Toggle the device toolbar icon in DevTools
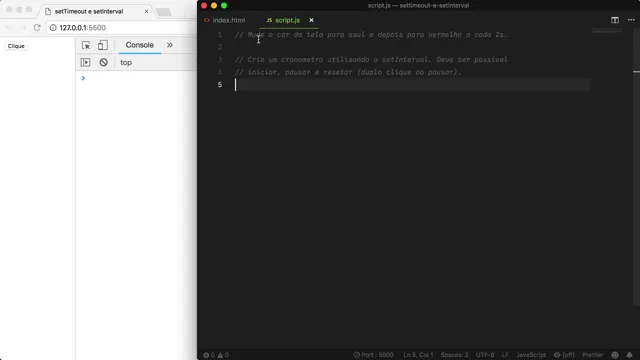 [103, 45]
